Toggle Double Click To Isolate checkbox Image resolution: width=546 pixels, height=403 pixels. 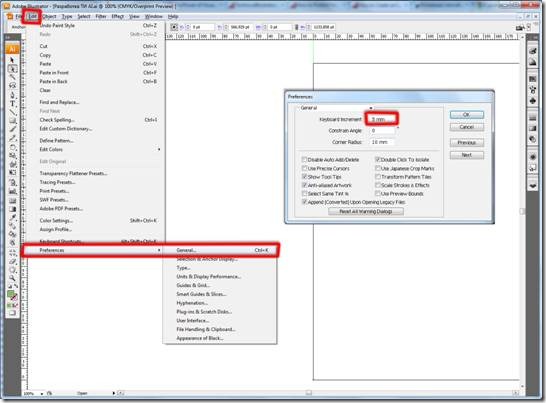pyautogui.click(x=377, y=160)
